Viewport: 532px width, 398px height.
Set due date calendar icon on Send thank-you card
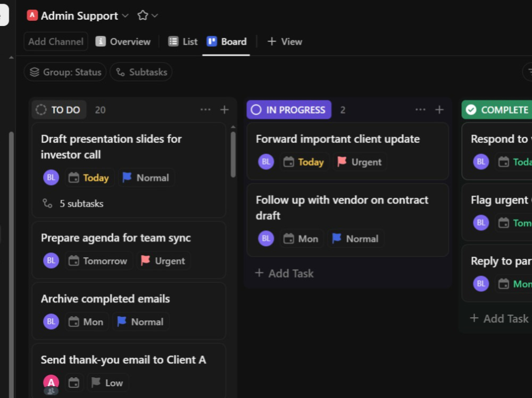click(x=73, y=383)
